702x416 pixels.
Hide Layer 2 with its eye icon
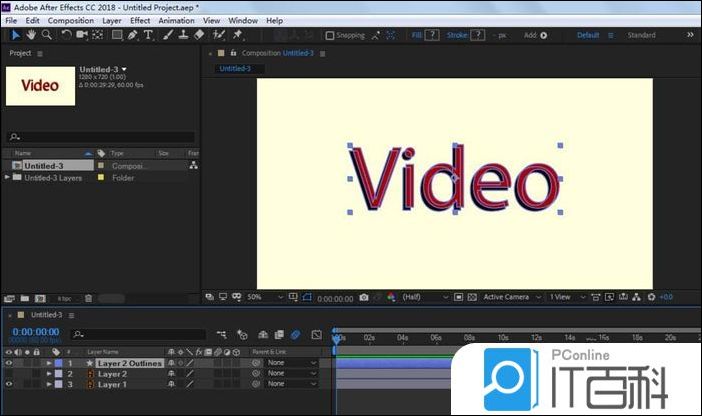coord(10,374)
